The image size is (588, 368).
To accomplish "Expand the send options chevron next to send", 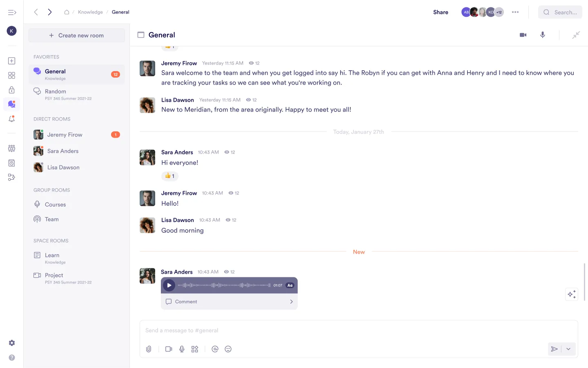I will [568, 349].
